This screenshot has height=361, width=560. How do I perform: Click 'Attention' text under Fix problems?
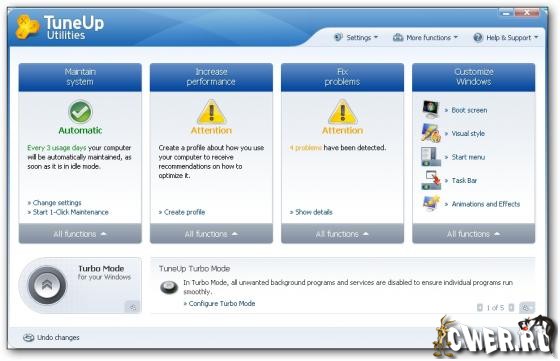[x=342, y=131]
